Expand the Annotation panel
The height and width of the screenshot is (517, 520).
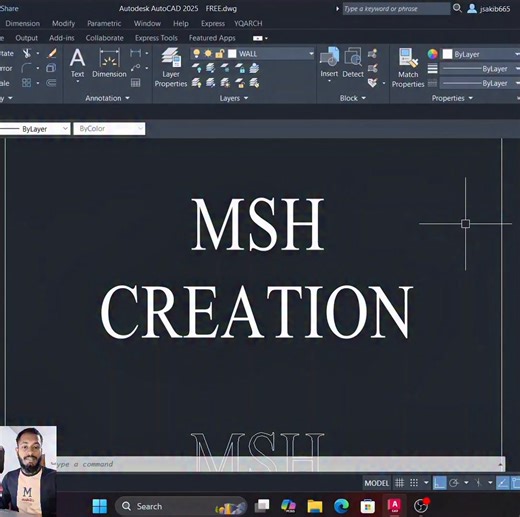pyautogui.click(x=107, y=98)
